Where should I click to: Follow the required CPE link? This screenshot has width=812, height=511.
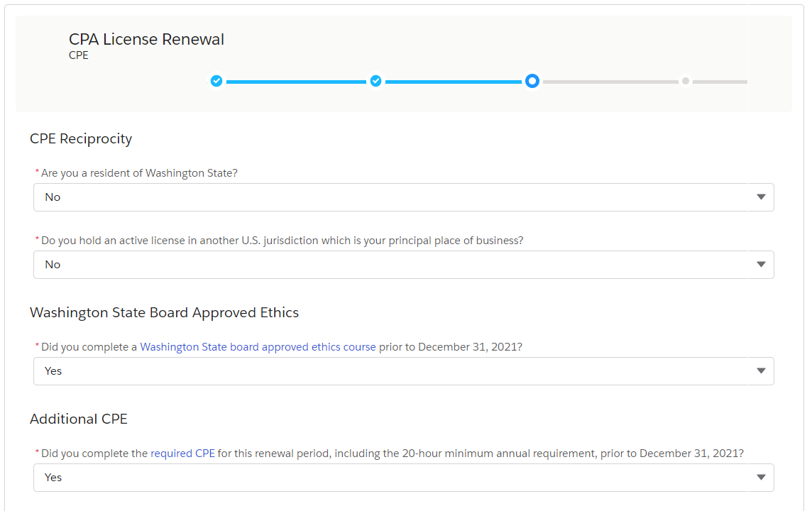pyautogui.click(x=182, y=454)
